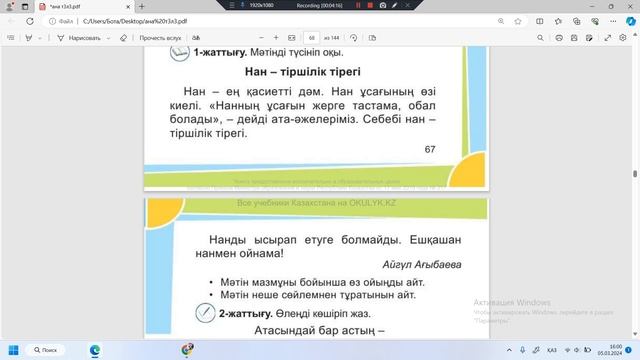Show hidden system tray icons

click(x=509, y=350)
